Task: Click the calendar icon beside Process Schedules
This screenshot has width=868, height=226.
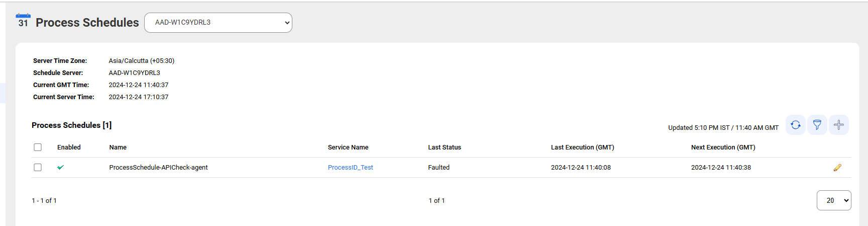Action: click(x=23, y=21)
